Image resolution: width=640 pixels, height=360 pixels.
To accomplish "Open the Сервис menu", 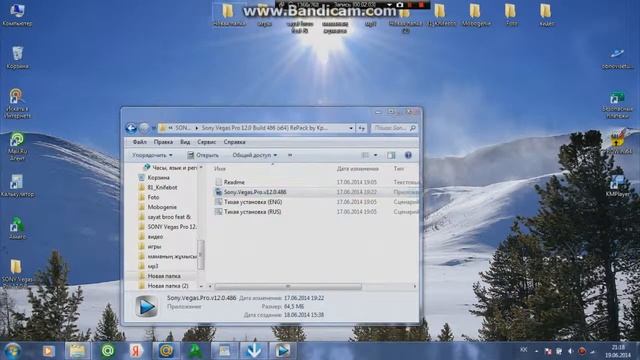I will pyautogui.click(x=207, y=142).
